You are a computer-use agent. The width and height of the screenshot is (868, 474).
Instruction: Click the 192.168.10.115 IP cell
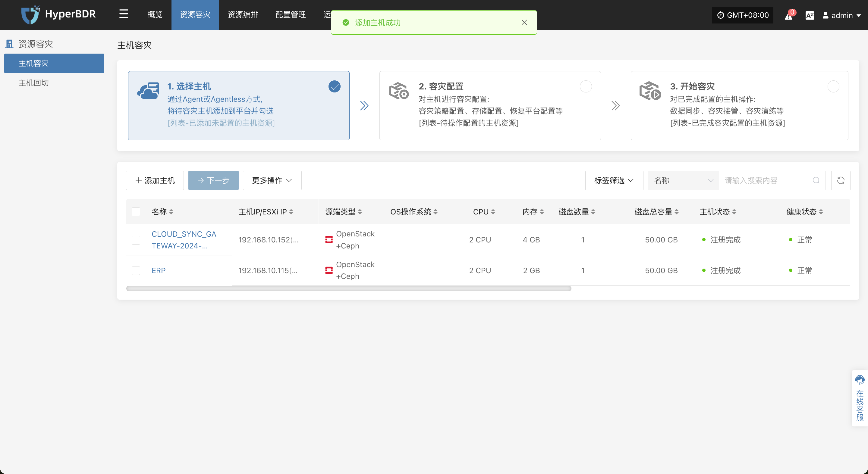[268, 271]
